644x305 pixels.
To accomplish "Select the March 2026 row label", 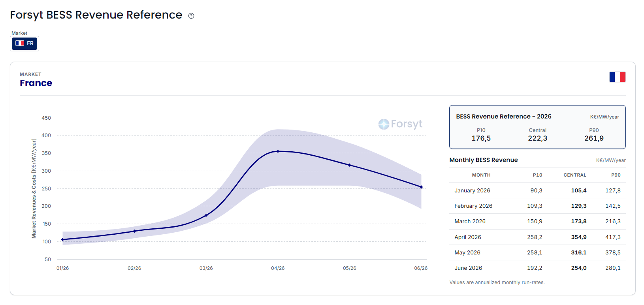I will [x=470, y=221].
